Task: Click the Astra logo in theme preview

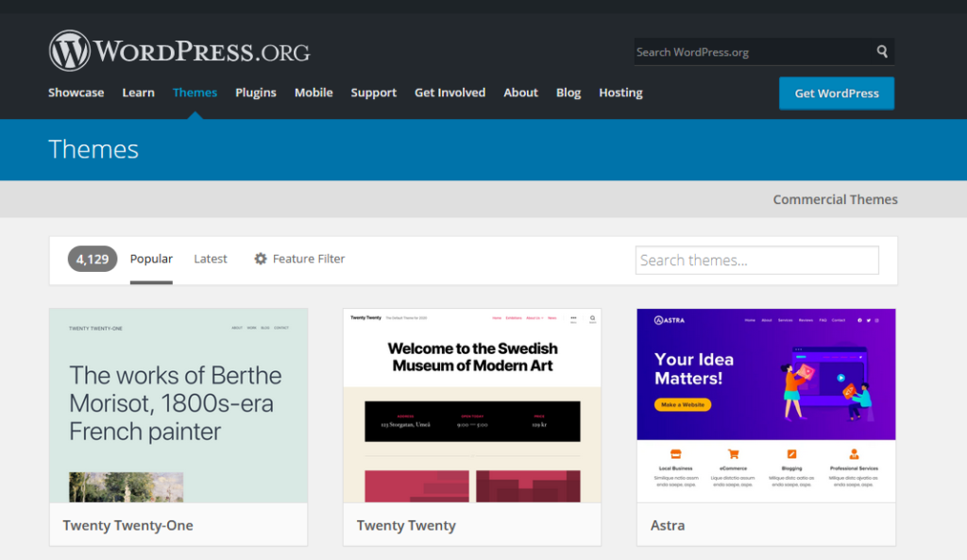Action: [670, 320]
